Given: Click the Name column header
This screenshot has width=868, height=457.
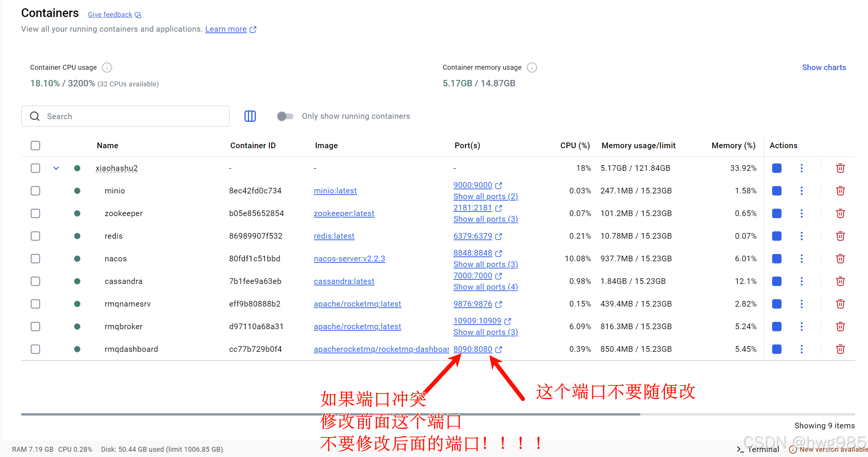Looking at the screenshot, I should [x=107, y=146].
